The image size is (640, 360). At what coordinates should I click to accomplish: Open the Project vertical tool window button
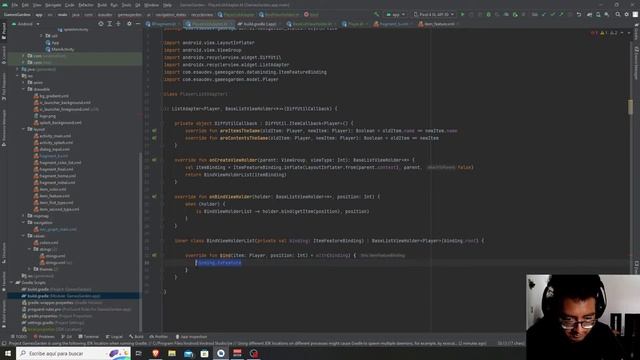click(4, 31)
